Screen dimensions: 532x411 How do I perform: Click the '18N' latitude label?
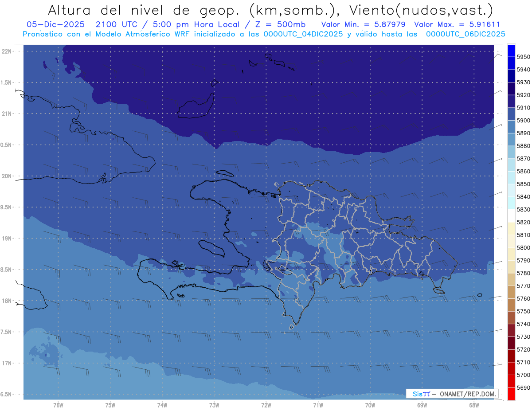click(x=6, y=301)
